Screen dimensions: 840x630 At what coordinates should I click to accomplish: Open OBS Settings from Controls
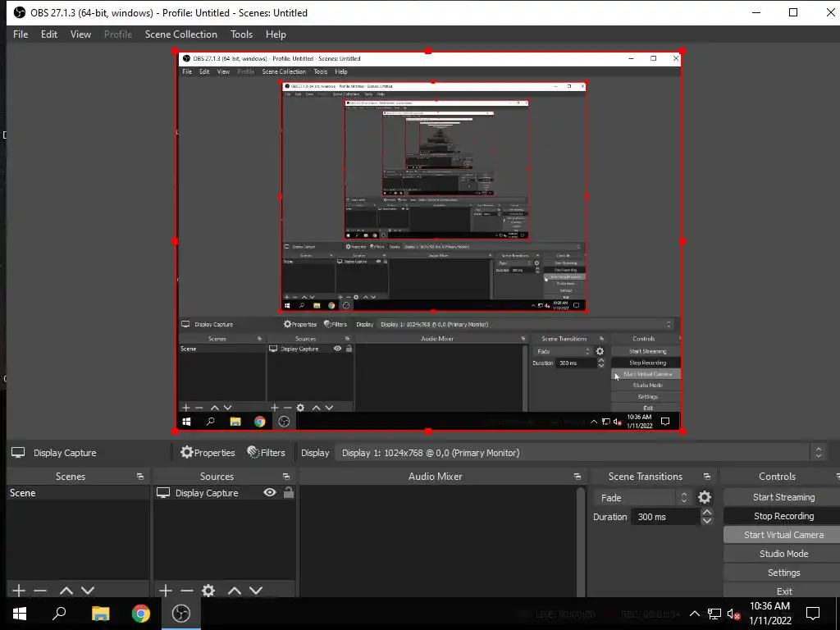pyautogui.click(x=783, y=573)
